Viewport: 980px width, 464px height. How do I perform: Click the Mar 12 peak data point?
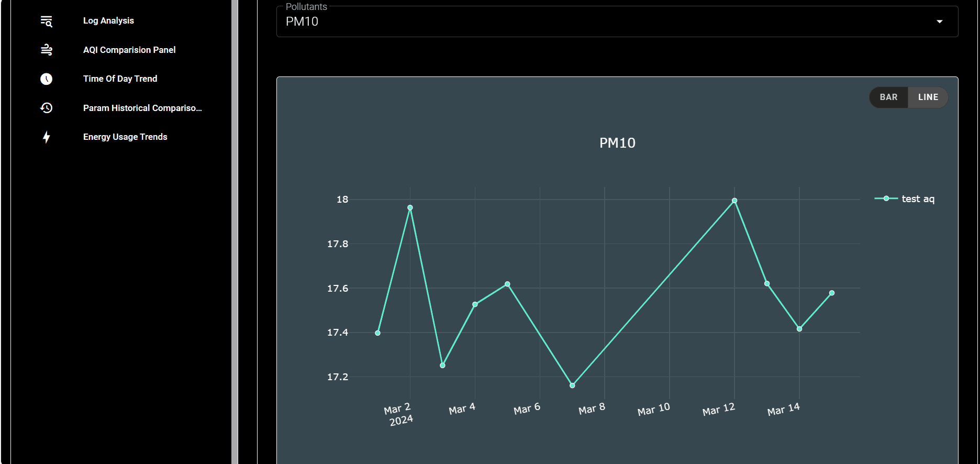tap(734, 201)
